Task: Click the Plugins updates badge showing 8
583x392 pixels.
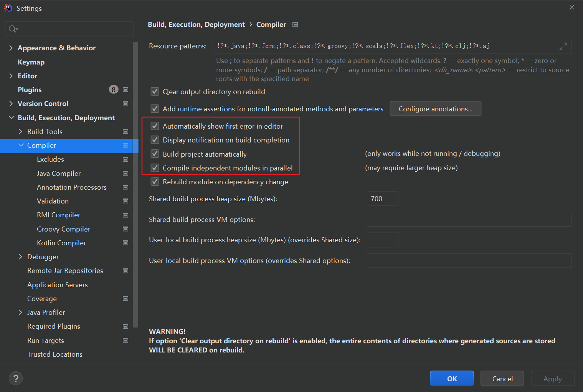Action: [113, 89]
